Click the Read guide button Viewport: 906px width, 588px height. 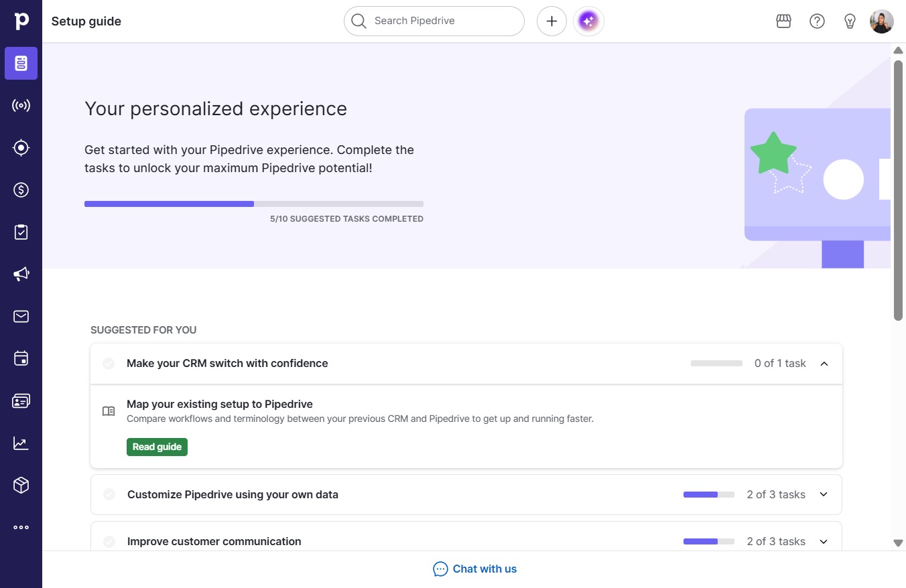coord(157,447)
